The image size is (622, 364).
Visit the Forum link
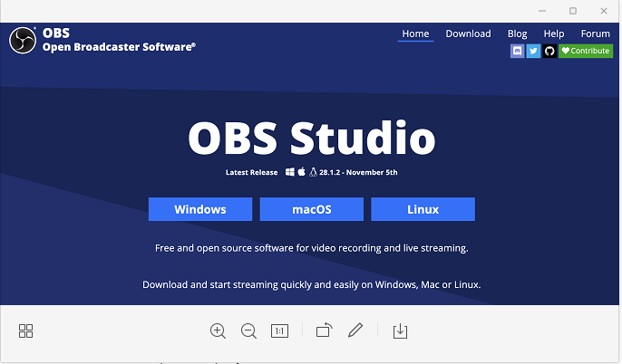(595, 34)
